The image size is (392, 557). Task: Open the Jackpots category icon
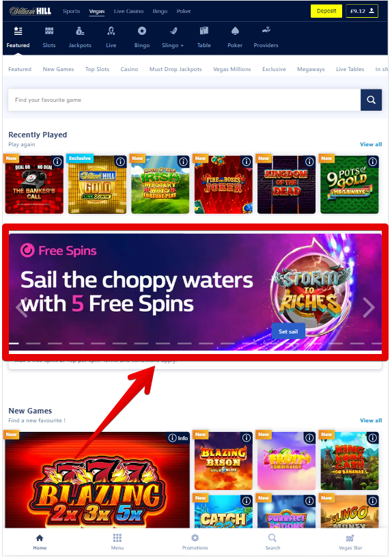pos(80,31)
